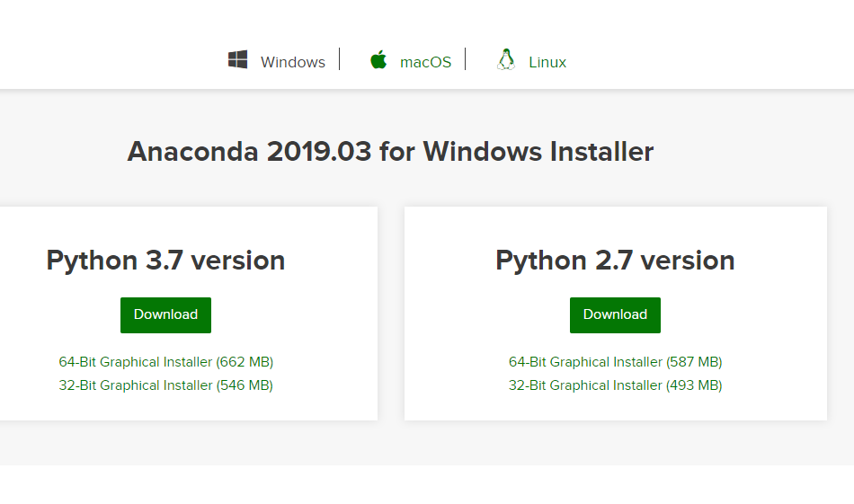Viewport: 854px width, 504px height.
Task: Click the Windows logo icon
Action: tap(237, 59)
